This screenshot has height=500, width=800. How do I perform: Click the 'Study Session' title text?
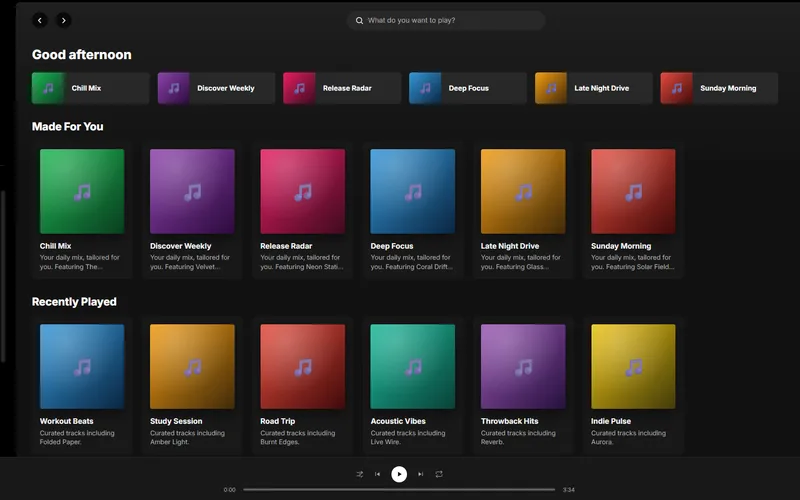[176, 421]
